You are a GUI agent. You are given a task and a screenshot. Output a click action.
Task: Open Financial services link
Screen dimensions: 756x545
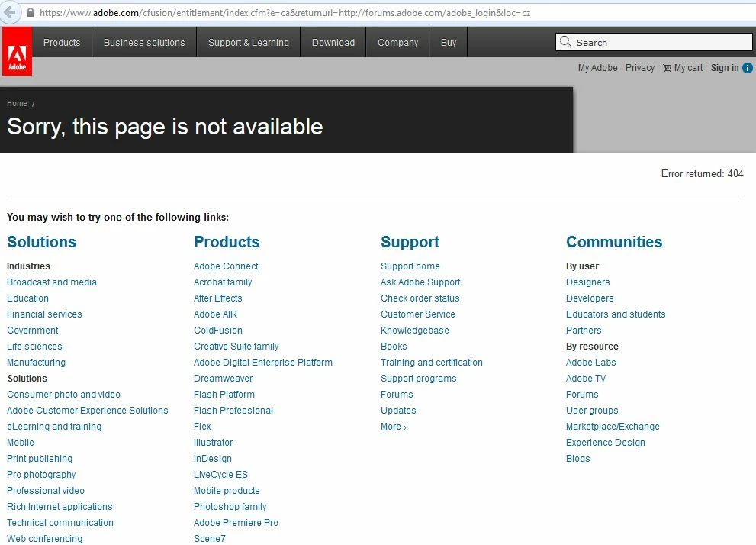click(44, 314)
